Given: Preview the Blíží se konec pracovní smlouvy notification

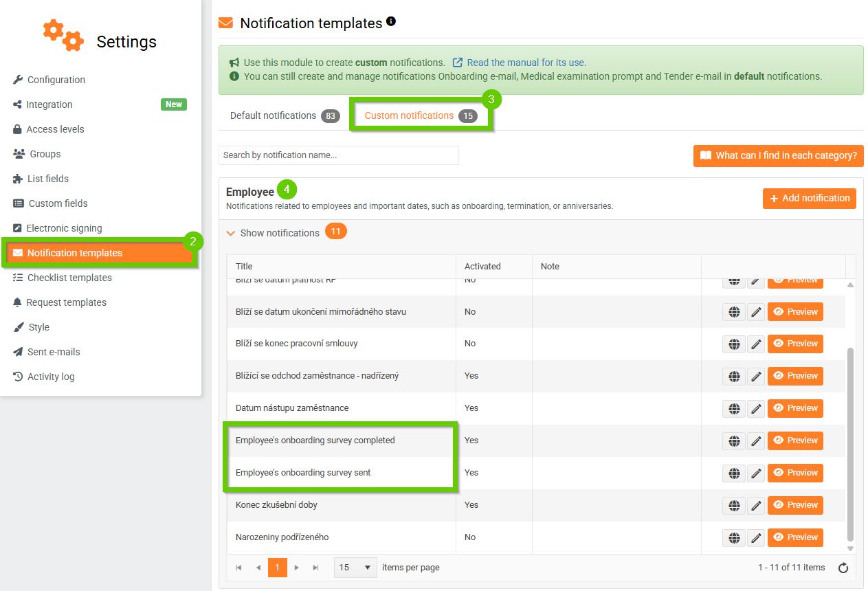Looking at the screenshot, I should pyautogui.click(x=795, y=344).
